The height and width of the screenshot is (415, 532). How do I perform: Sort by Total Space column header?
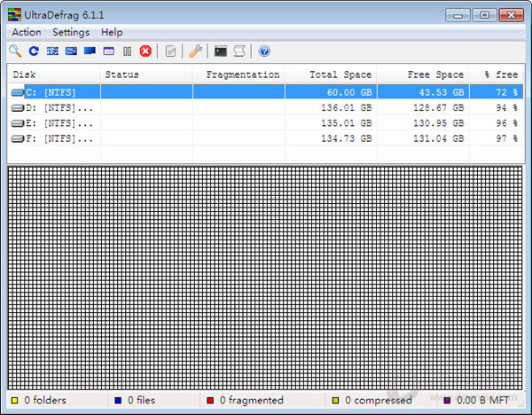[x=331, y=74]
